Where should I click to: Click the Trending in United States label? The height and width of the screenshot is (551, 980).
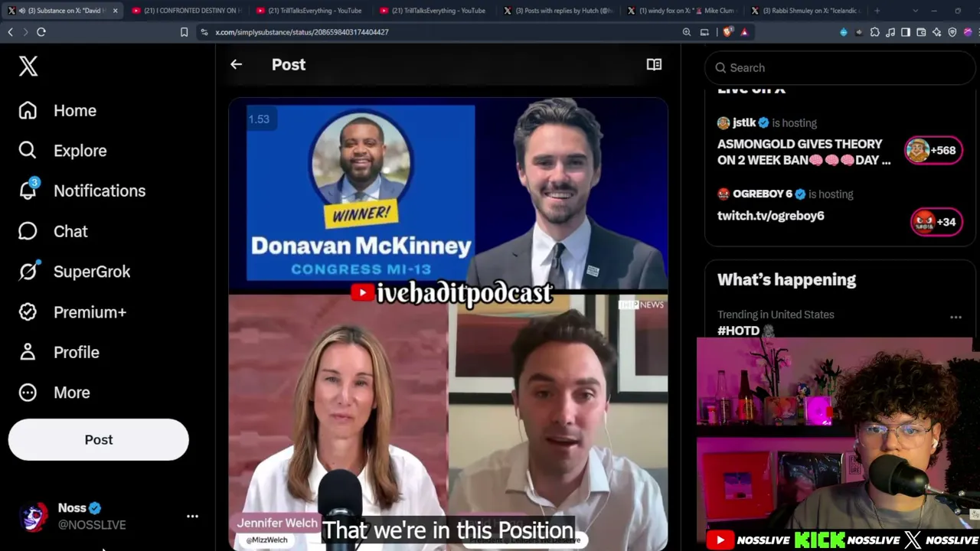coord(776,315)
